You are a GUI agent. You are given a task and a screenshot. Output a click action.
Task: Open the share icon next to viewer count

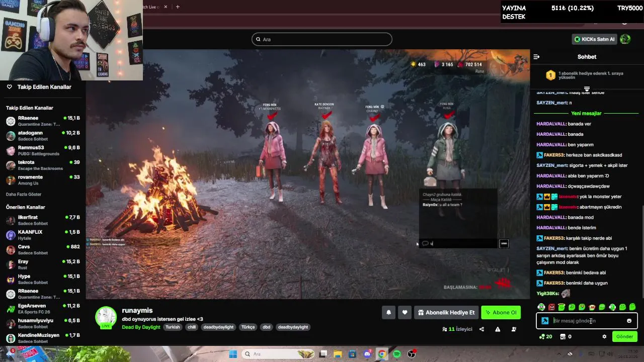(481, 329)
